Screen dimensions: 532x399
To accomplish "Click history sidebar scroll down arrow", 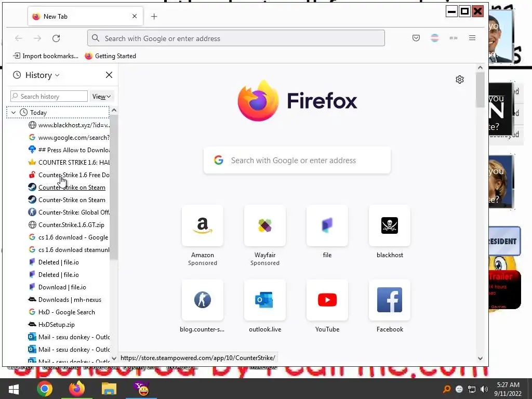I will [x=114, y=358].
